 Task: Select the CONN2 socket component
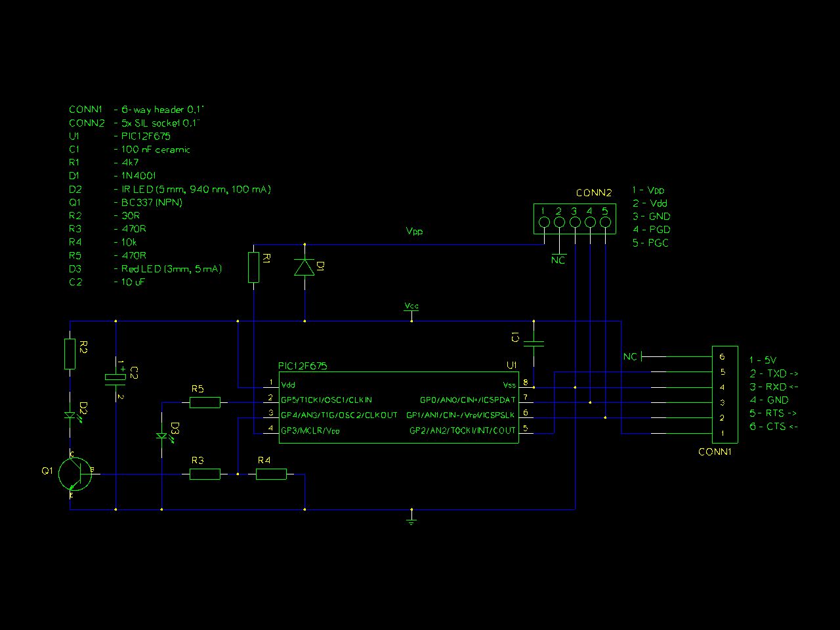pyautogui.click(x=575, y=217)
